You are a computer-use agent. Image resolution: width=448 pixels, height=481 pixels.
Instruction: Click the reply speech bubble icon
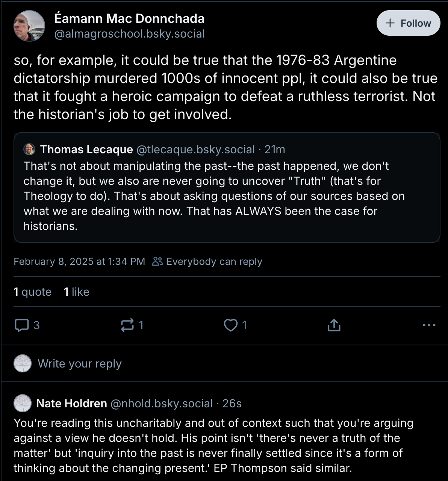point(22,325)
